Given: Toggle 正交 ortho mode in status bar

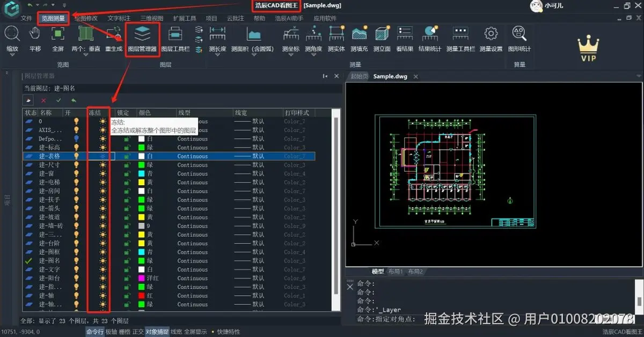Looking at the screenshot, I should coord(138,332).
